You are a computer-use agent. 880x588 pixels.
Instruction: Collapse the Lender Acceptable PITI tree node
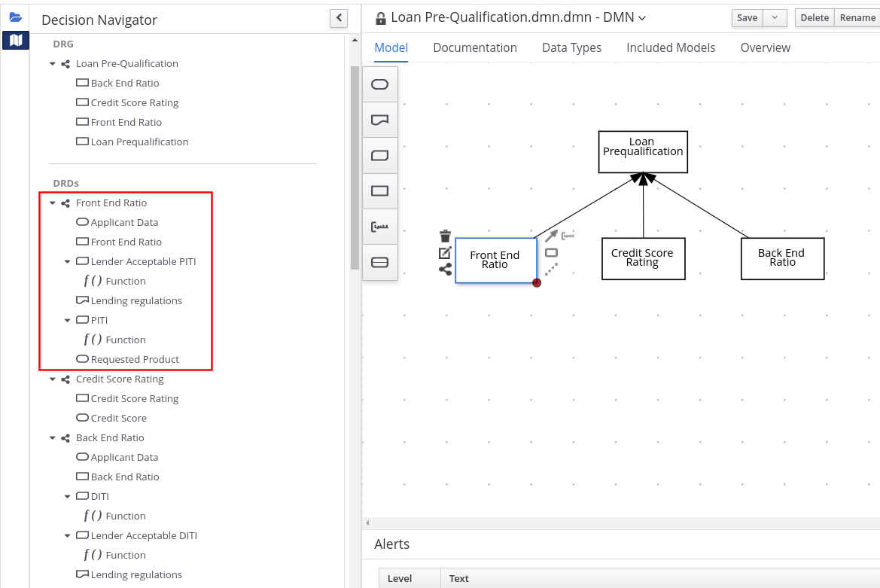point(68,262)
